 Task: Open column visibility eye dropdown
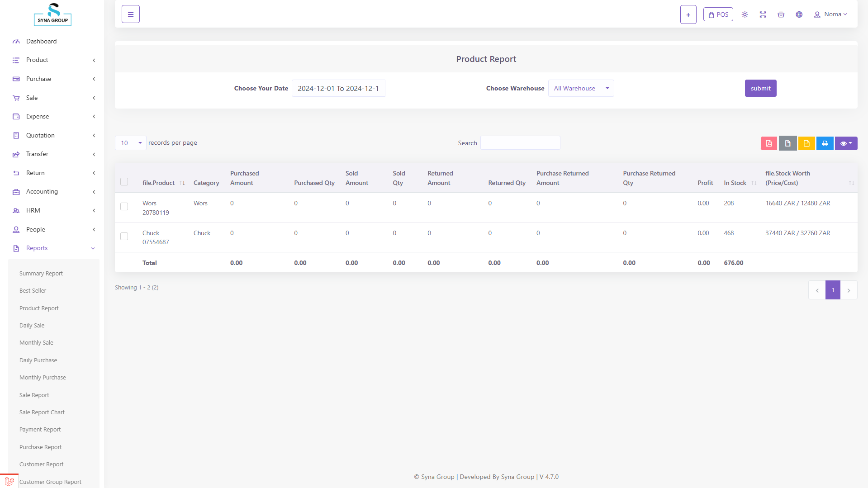[x=845, y=143]
